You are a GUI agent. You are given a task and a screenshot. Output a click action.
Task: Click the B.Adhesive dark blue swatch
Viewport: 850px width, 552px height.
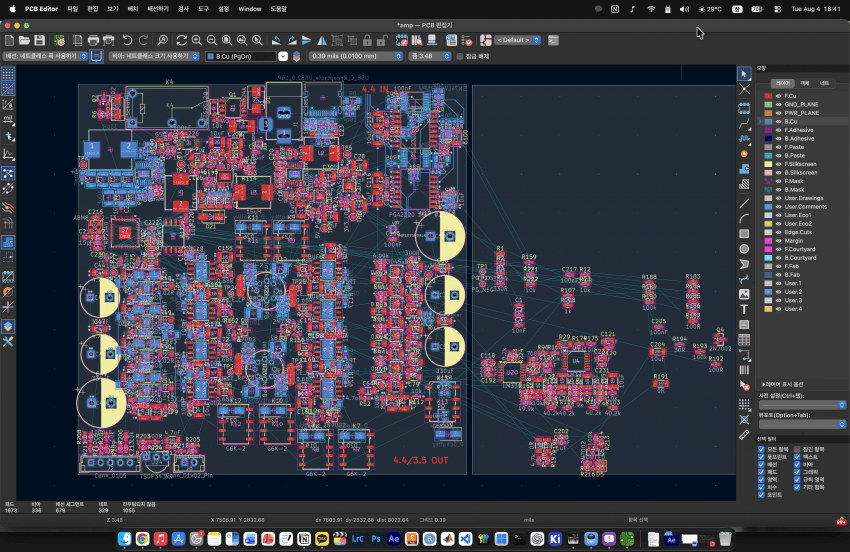pyautogui.click(x=768, y=139)
